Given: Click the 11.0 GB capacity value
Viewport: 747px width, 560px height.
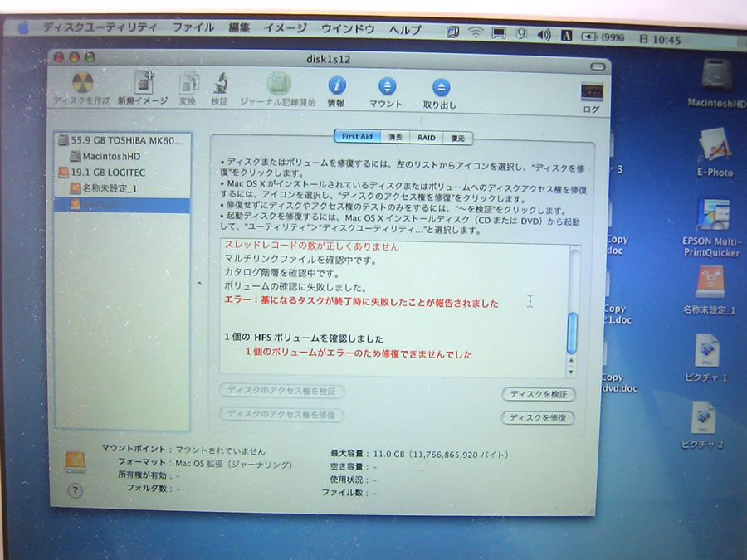Looking at the screenshot, I should 441,455.
